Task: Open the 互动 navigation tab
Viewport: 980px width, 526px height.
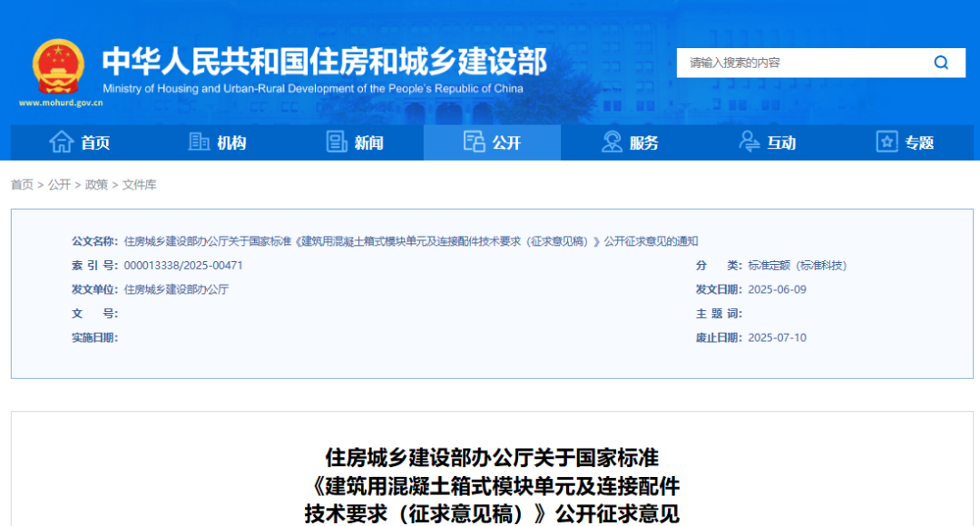Action: [x=767, y=142]
